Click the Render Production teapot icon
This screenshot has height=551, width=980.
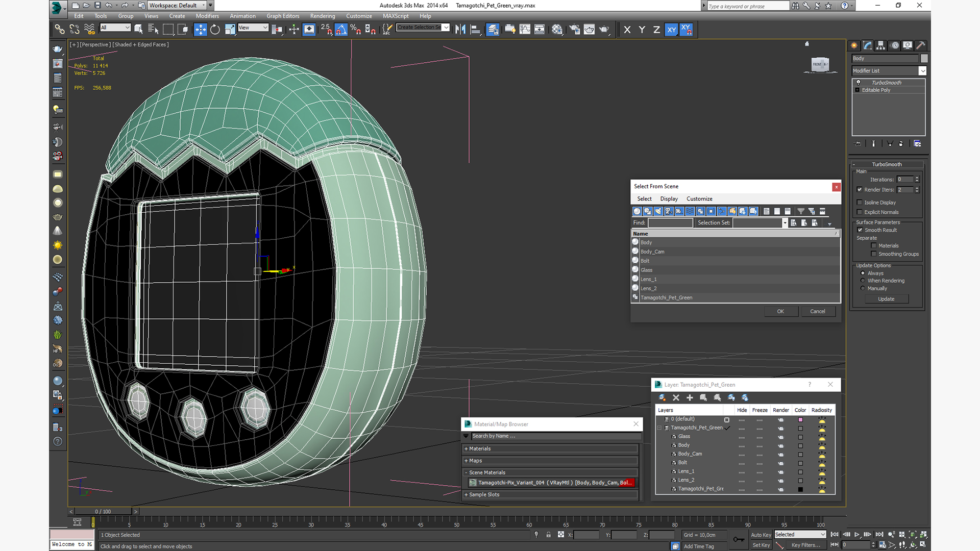(604, 30)
